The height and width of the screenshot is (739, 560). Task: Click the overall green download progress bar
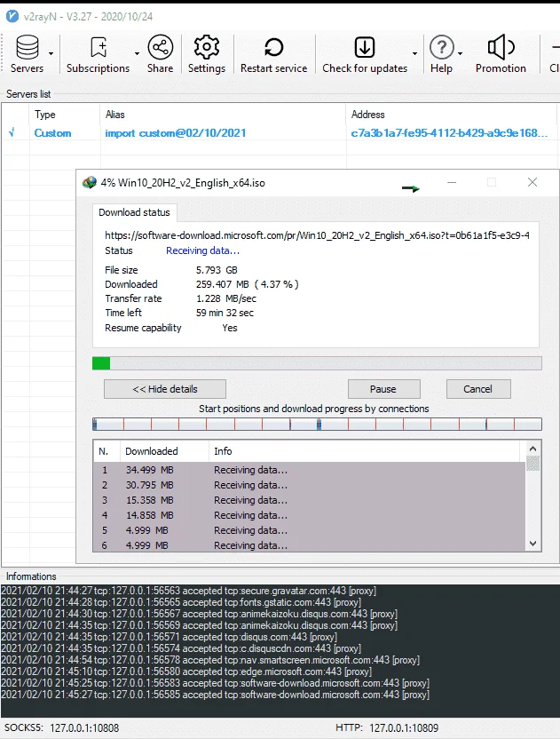317,363
